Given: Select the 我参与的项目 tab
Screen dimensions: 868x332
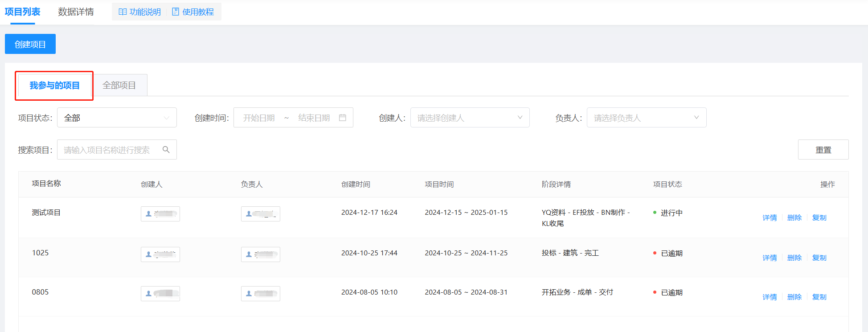Looking at the screenshot, I should pos(54,85).
